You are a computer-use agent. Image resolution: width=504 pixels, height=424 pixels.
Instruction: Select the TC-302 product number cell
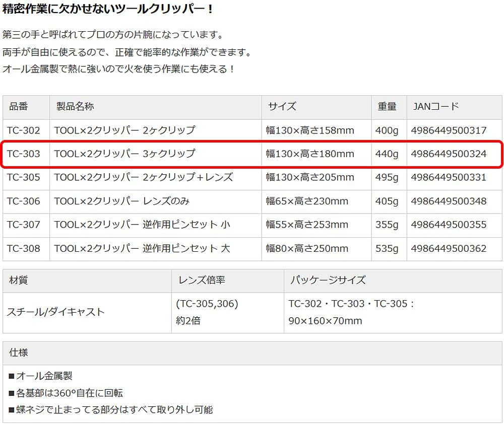26,130
